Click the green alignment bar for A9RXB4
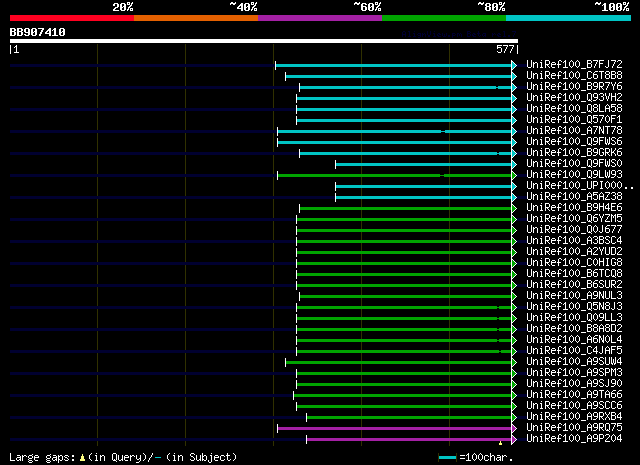Viewport: 640px width, 465px height. point(409,417)
